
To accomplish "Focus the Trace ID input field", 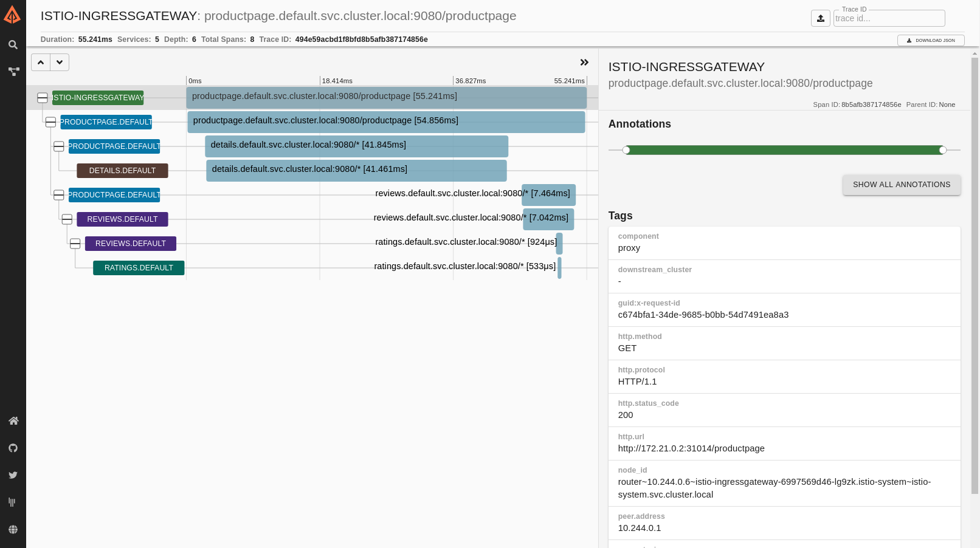I will [x=889, y=18].
